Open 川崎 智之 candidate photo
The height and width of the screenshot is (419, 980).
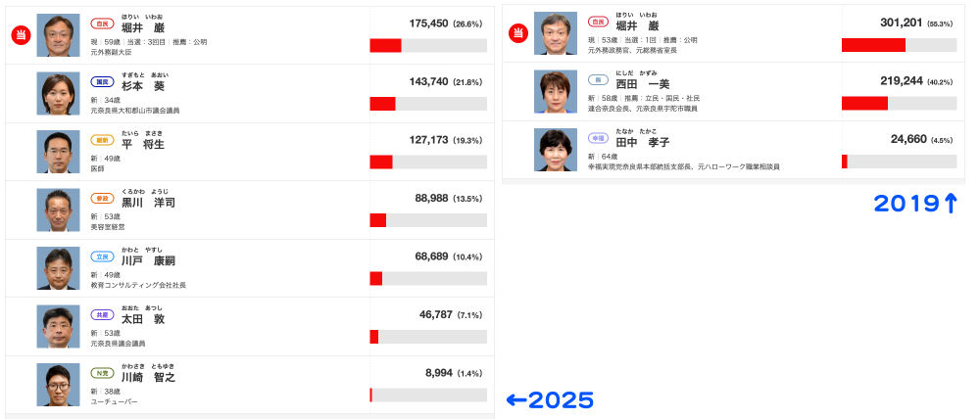tap(58, 385)
